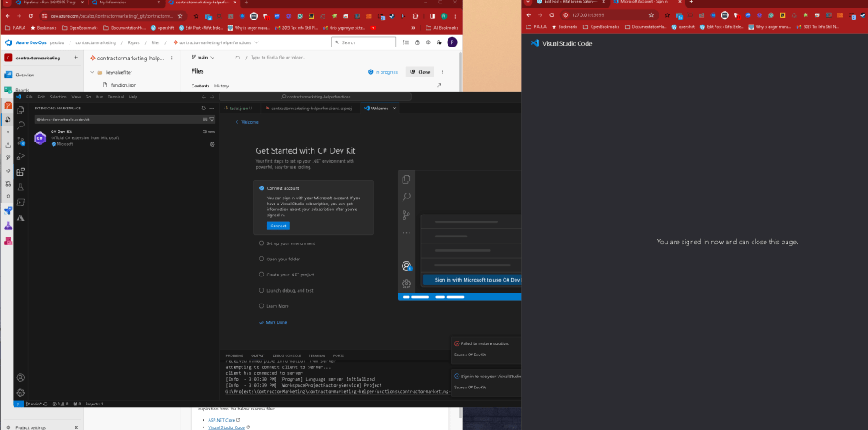
Task: Switch to the Terminal panel tab
Action: 317,355
